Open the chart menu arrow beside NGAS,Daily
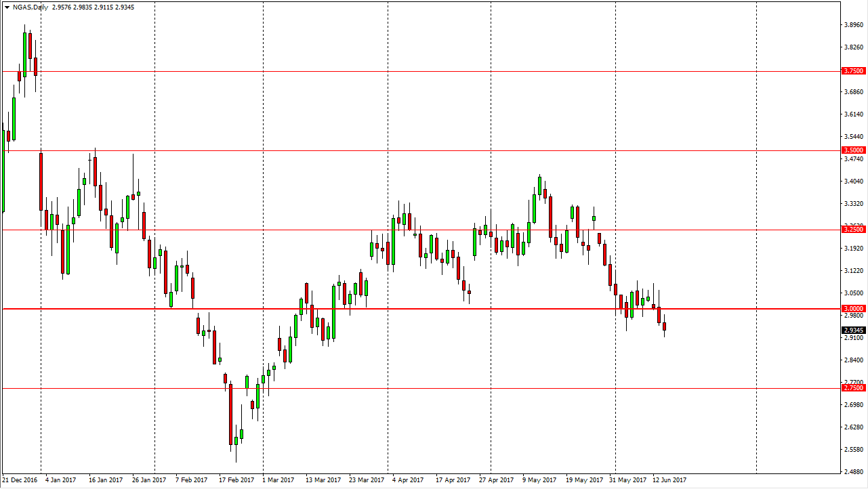 coord(5,7)
